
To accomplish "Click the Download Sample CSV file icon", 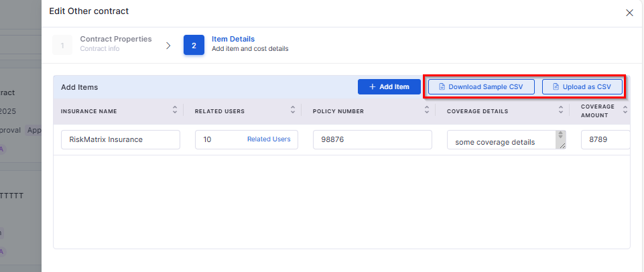I will coord(442,86).
